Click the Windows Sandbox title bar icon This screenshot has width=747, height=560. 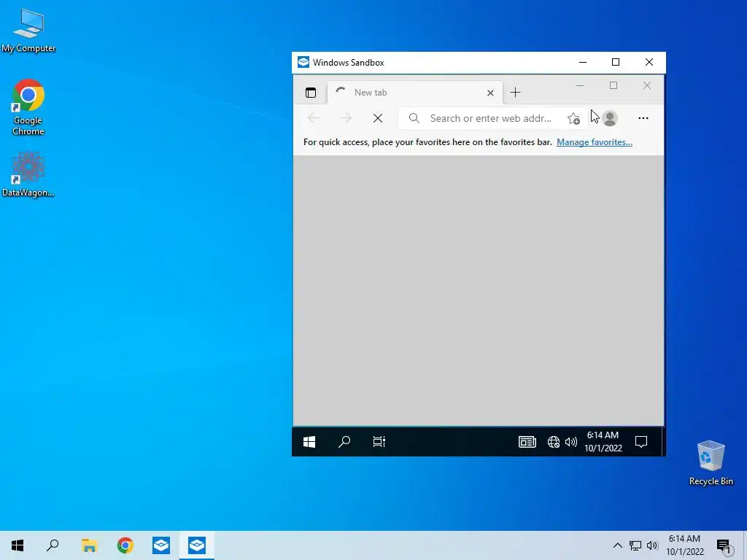point(303,63)
